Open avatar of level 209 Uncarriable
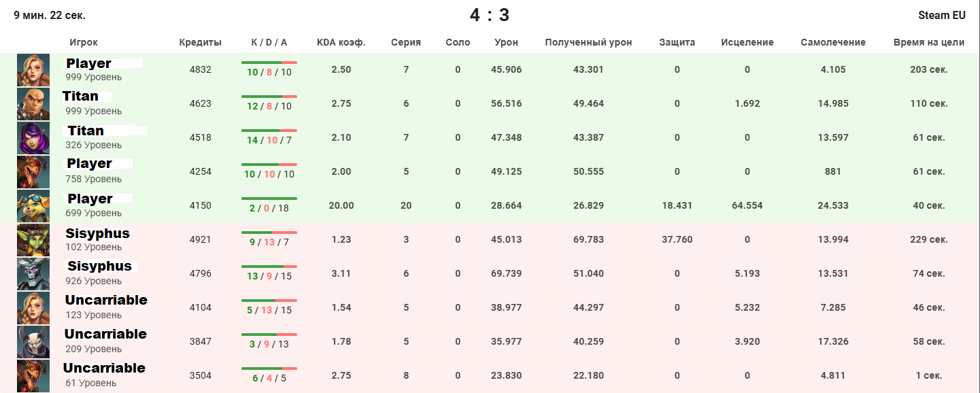980x393 pixels. coord(33,342)
